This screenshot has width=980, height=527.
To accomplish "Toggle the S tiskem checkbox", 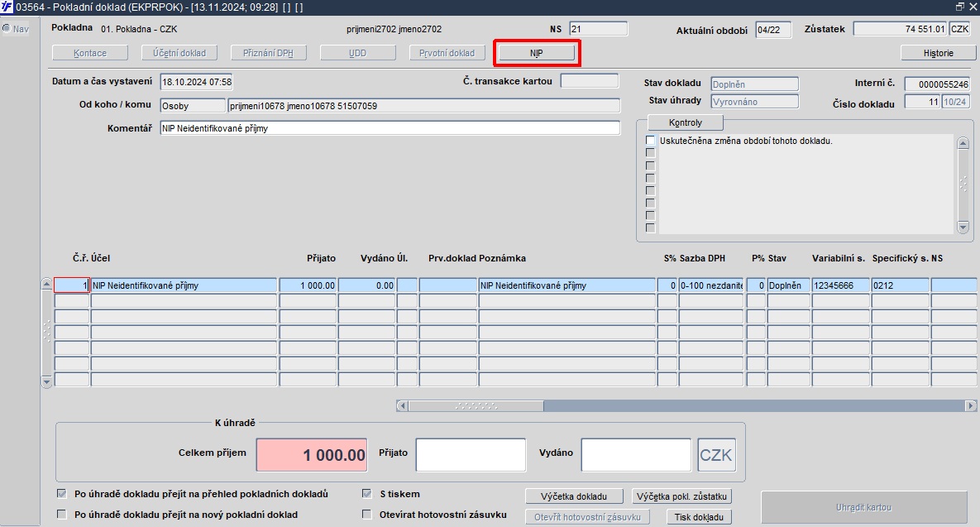I will coord(367,494).
